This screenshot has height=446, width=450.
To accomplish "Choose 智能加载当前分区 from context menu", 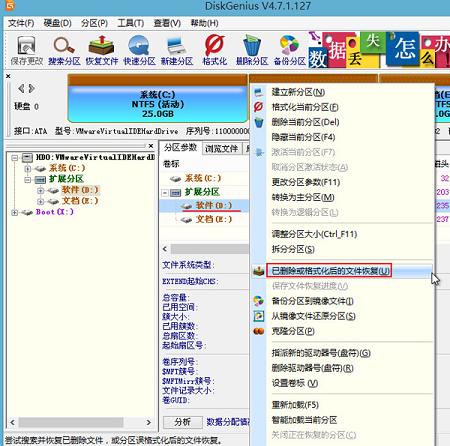I will tap(343, 420).
